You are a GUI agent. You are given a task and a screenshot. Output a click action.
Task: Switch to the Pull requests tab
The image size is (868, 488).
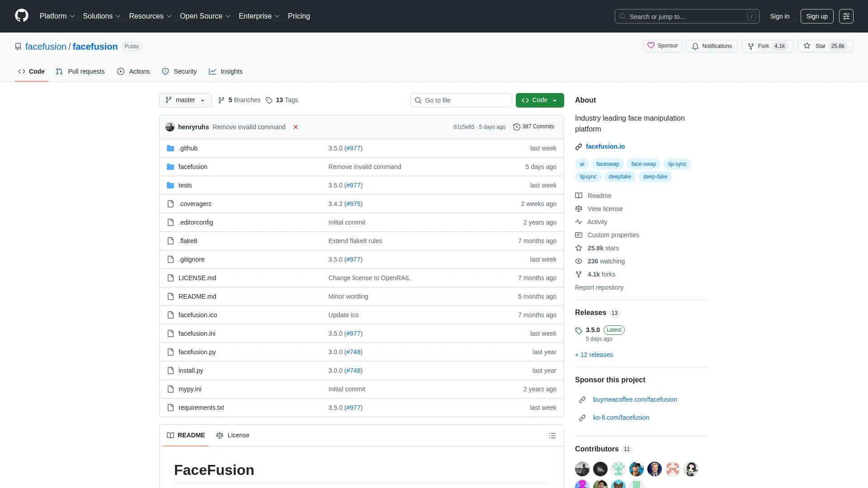80,71
